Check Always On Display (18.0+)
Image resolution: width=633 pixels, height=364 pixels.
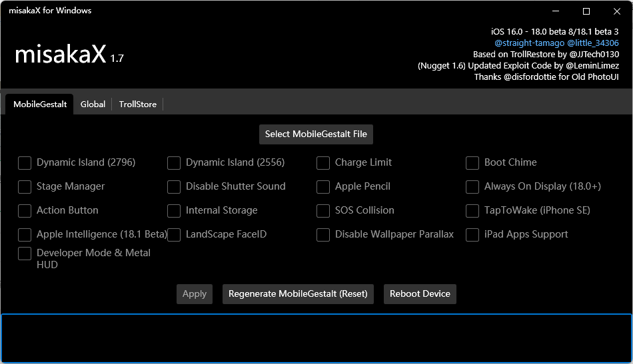pyautogui.click(x=472, y=187)
